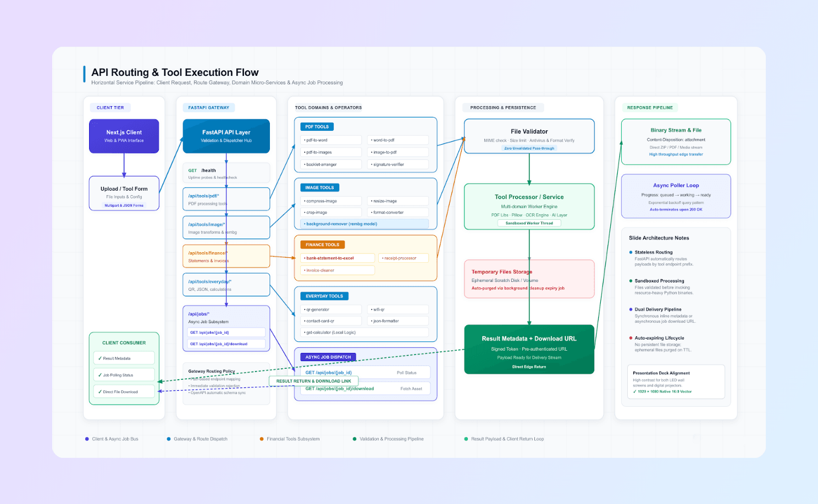Select the GET /health endpoint entry

[x=226, y=173]
